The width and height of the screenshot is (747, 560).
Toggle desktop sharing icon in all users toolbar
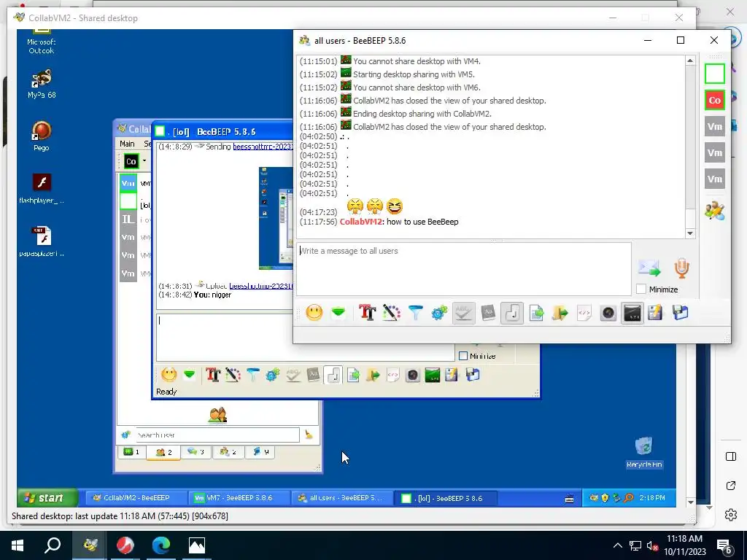point(632,313)
